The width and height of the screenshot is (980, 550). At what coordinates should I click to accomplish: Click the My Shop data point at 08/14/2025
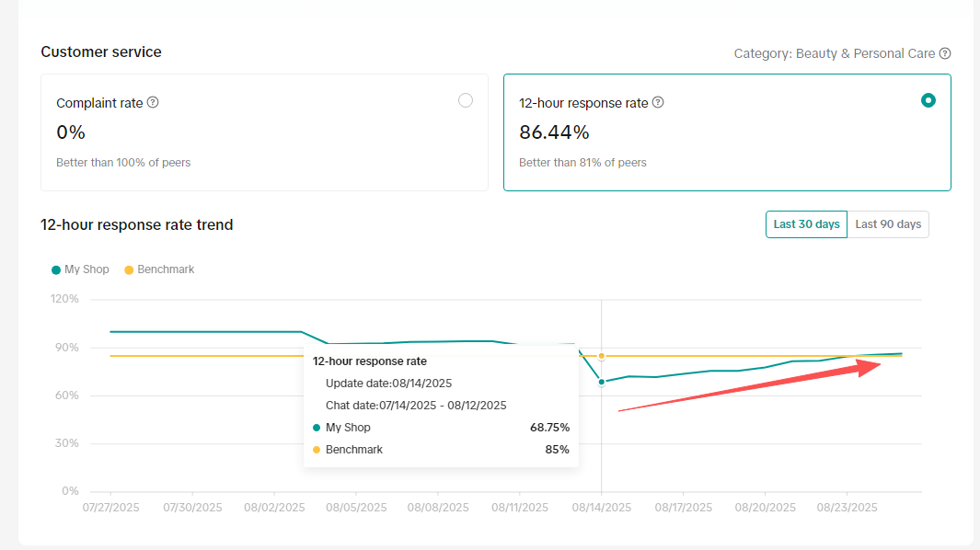point(602,382)
